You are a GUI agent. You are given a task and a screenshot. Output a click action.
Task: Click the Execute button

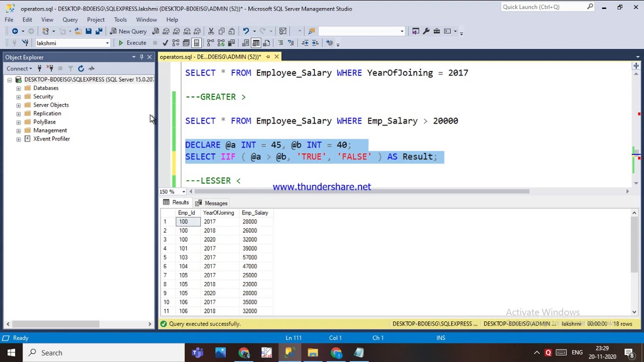(x=132, y=43)
